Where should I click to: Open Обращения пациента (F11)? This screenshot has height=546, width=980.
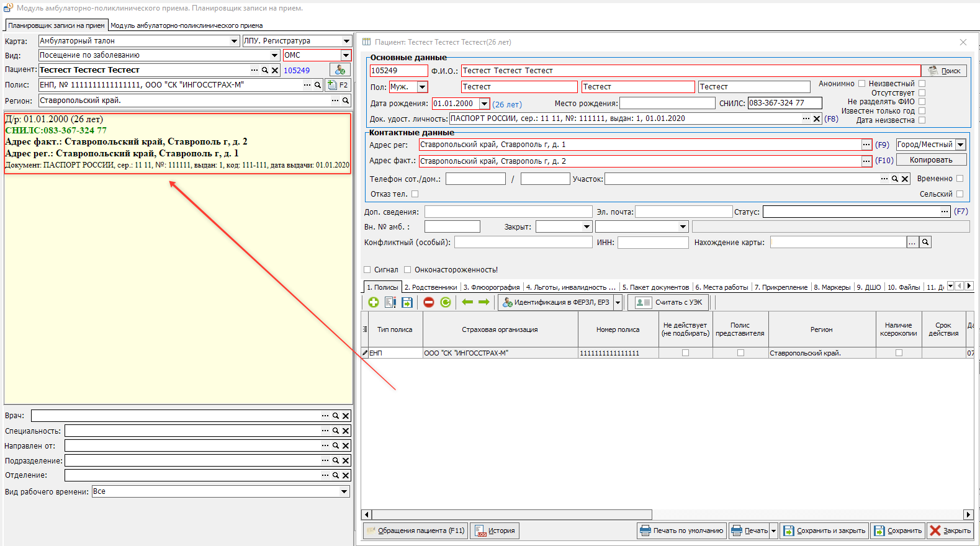pos(415,530)
